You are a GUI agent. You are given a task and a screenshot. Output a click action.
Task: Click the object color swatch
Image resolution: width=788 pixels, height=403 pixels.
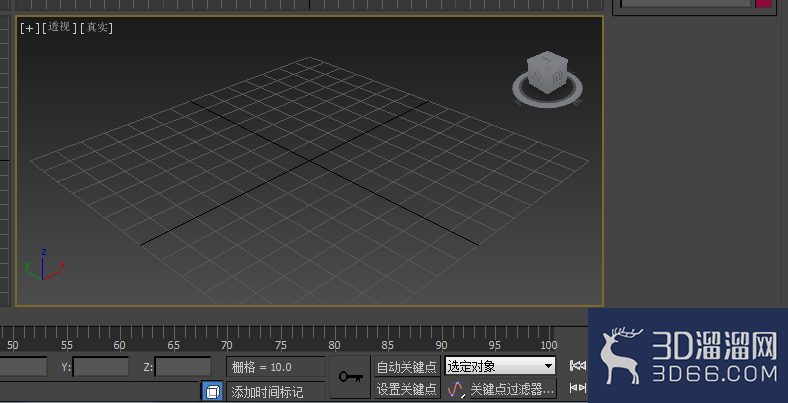pos(763,3)
